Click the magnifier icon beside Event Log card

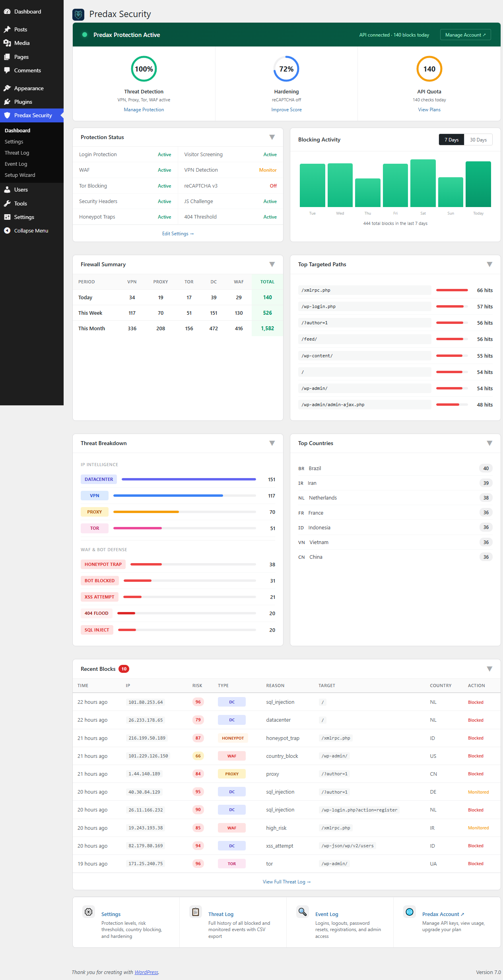[x=303, y=912]
